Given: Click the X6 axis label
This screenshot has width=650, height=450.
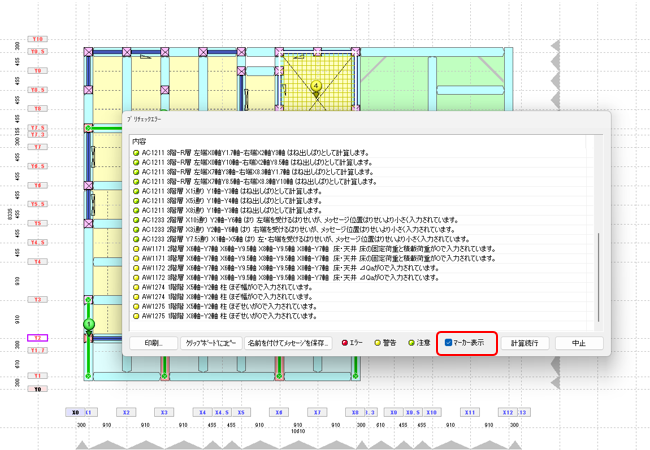Looking at the screenshot, I should pyautogui.click(x=279, y=412).
